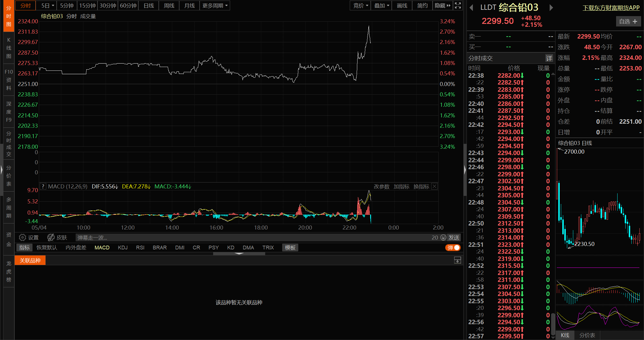
Task: Click the skin theme icon
Action: pos(51,238)
